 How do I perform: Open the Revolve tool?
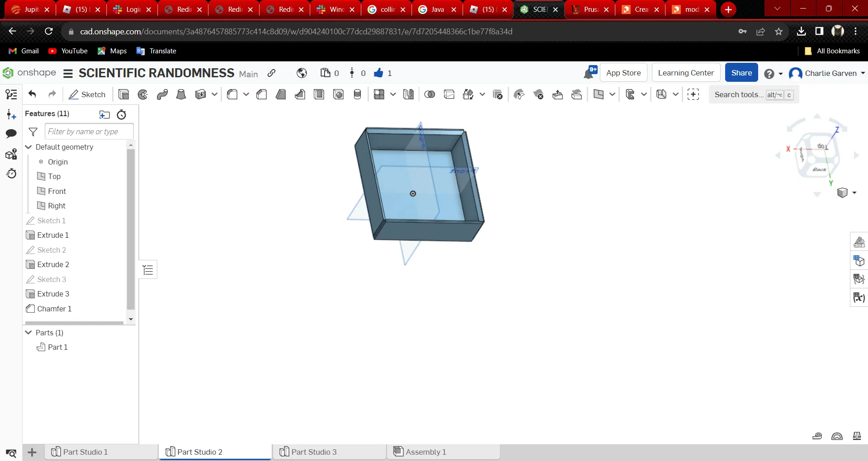click(142, 94)
